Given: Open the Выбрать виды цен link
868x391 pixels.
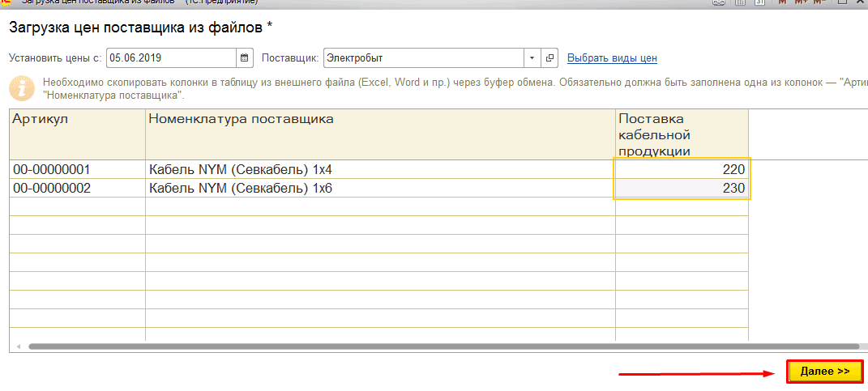Looking at the screenshot, I should click(612, 58).
